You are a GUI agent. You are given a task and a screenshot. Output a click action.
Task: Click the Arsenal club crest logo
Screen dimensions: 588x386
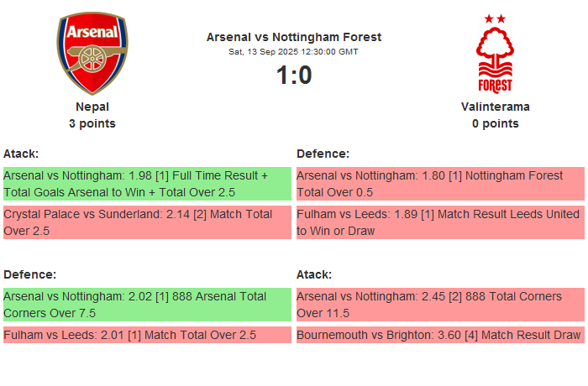(92, 54)
